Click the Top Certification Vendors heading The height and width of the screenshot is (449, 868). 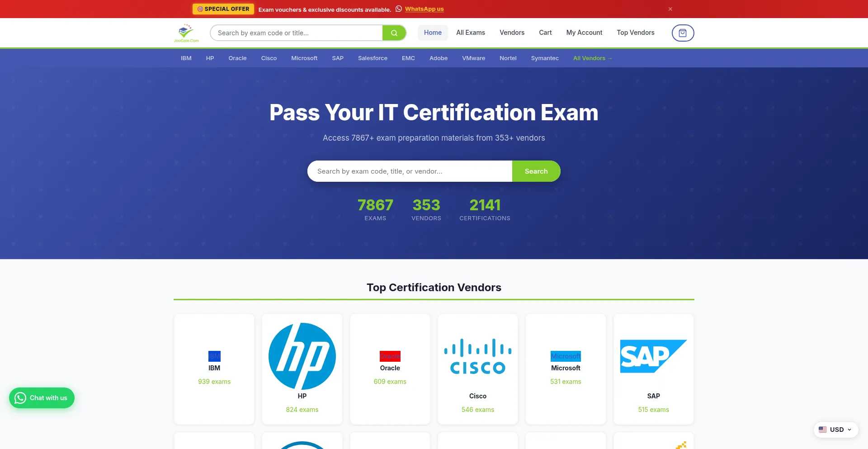(434, 288)
